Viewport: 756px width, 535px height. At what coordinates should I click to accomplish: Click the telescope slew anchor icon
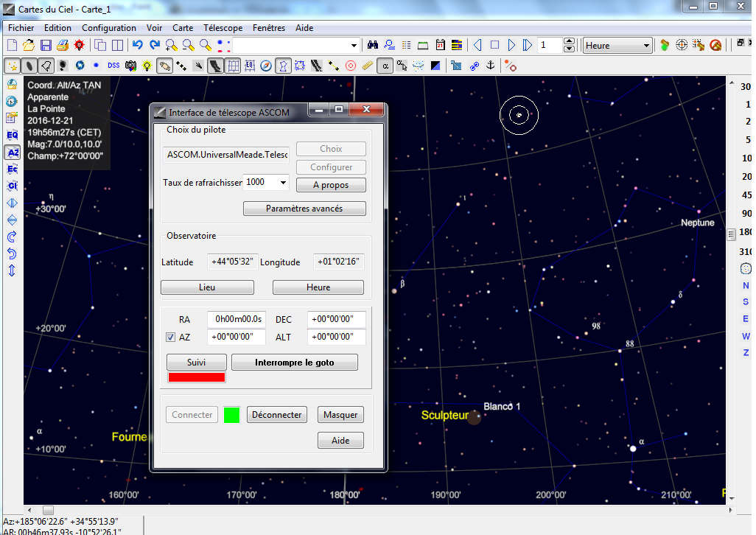tap(490, 66)
